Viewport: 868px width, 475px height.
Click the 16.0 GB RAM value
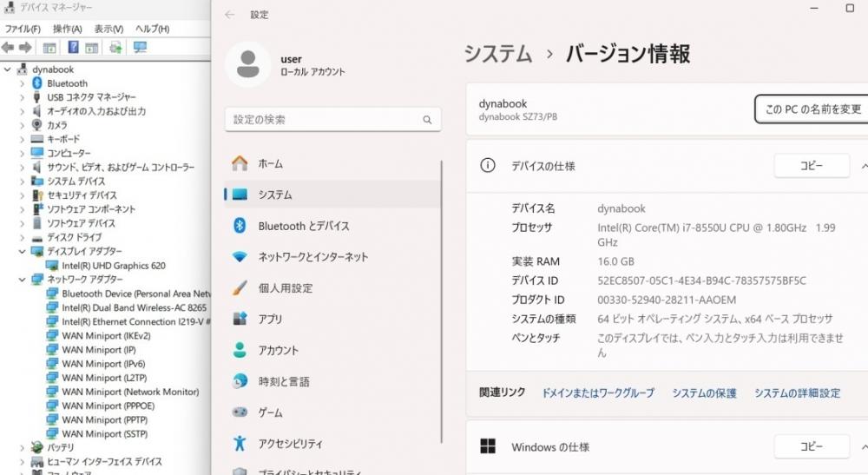(x=615, y=261)
